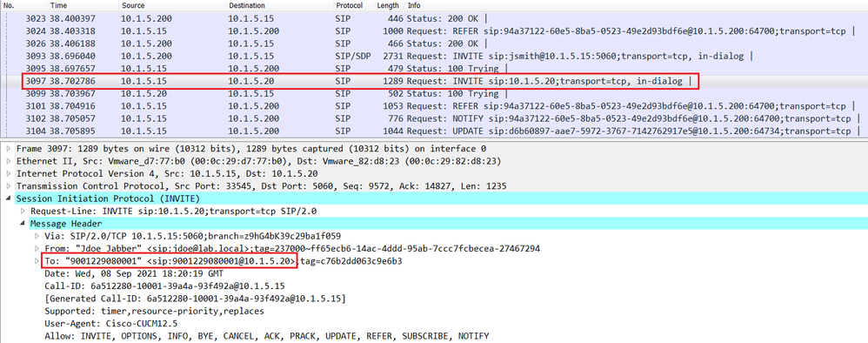Screen dimensions: 868x343
Task: Click the Frame 3097 summary text
Action: [x=251, y=149]
